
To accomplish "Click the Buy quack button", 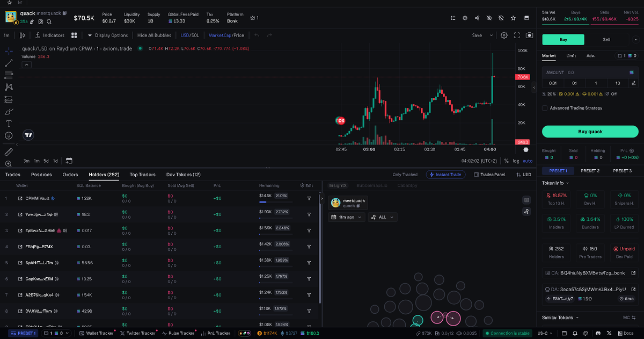I will point(590,131).
